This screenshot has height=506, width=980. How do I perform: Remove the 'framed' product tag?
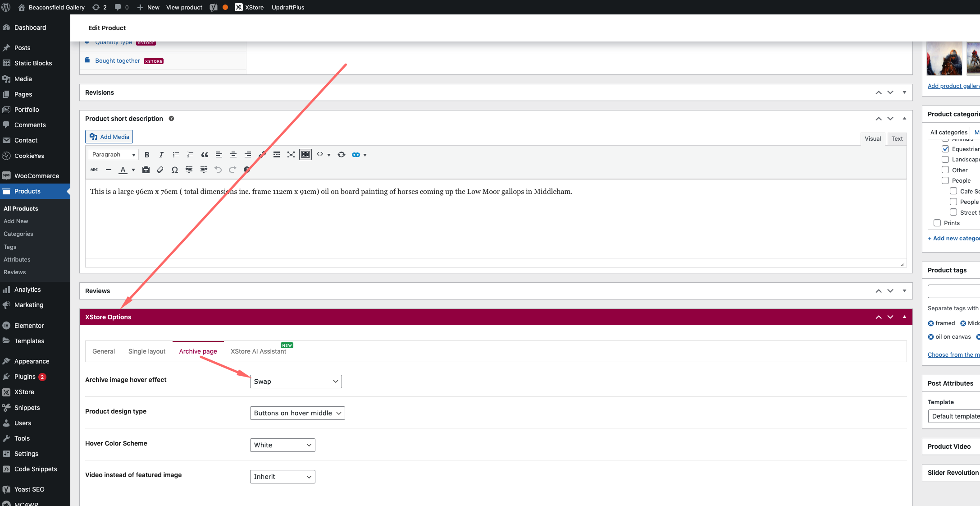931,323
